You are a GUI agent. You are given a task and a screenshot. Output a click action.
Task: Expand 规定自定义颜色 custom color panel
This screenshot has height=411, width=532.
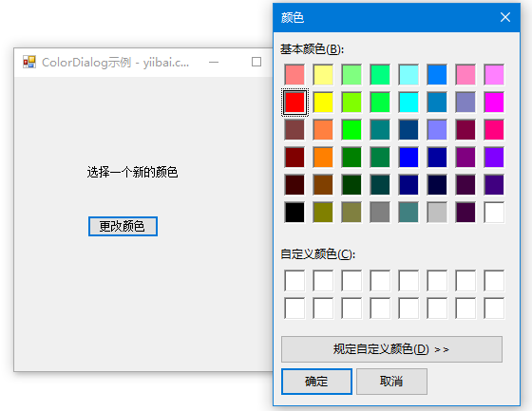pyautogui.click(x=391, y=349)
